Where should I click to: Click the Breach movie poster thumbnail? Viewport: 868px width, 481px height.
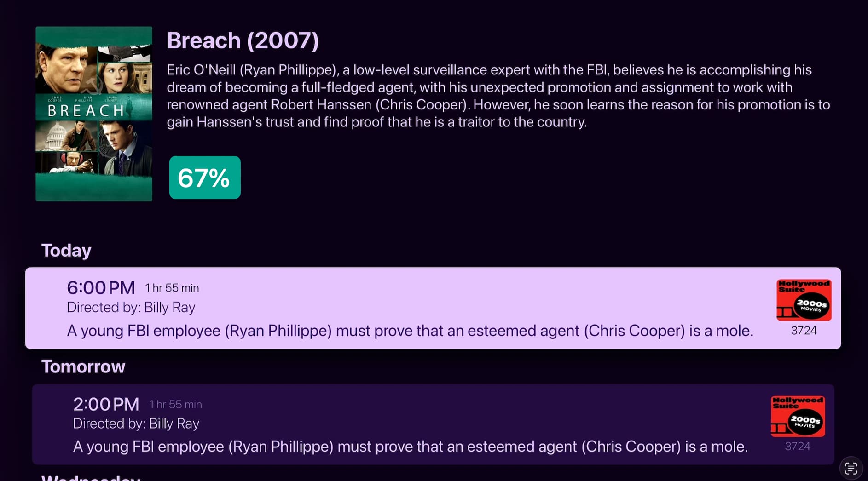tap(94, 114)
